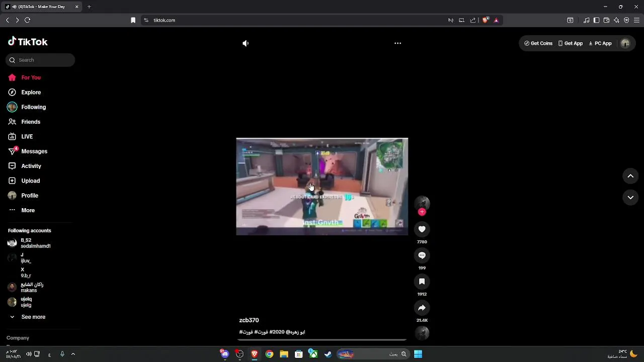Focus the TikTok search field

(x=40, y=60)
